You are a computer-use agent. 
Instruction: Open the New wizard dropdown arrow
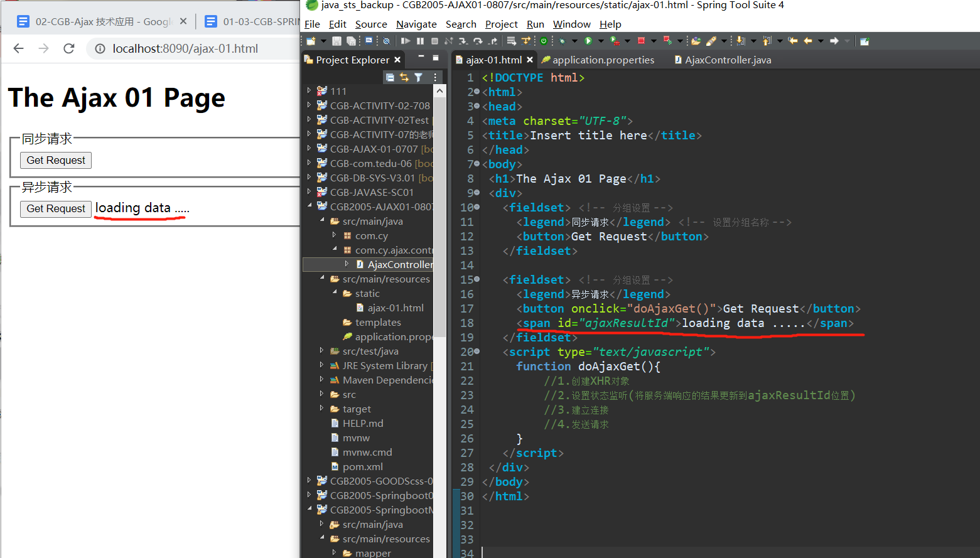pyautogui.click(x=323, y=41)
